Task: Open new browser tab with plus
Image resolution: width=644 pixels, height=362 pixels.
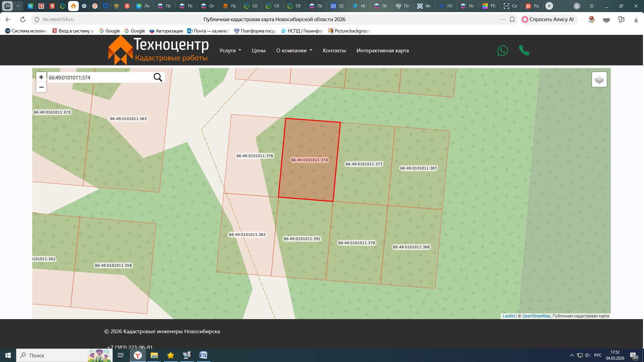Action: click(x=549, y=6)
